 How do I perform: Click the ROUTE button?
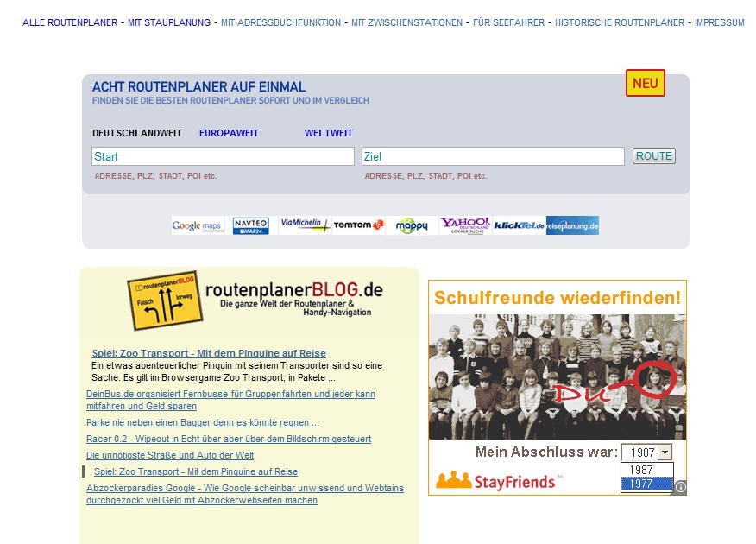pos(654,155)
